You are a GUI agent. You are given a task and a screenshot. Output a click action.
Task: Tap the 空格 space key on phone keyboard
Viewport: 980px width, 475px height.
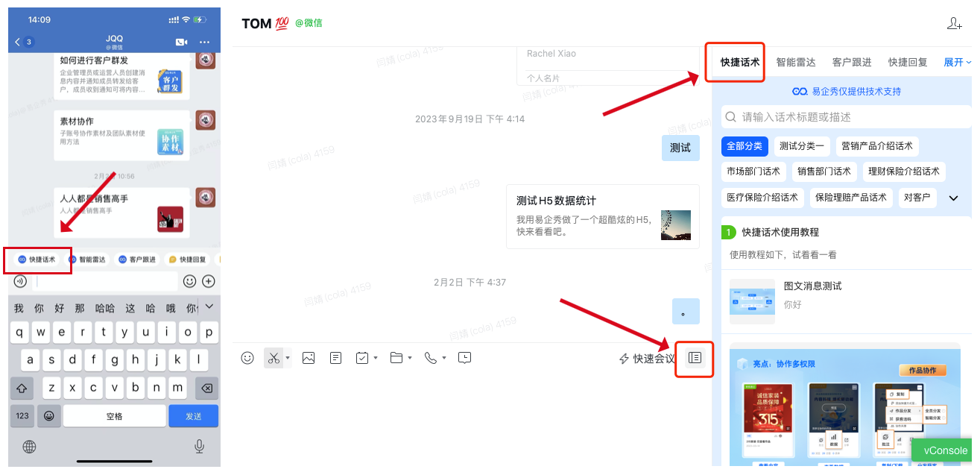(114, 416)
